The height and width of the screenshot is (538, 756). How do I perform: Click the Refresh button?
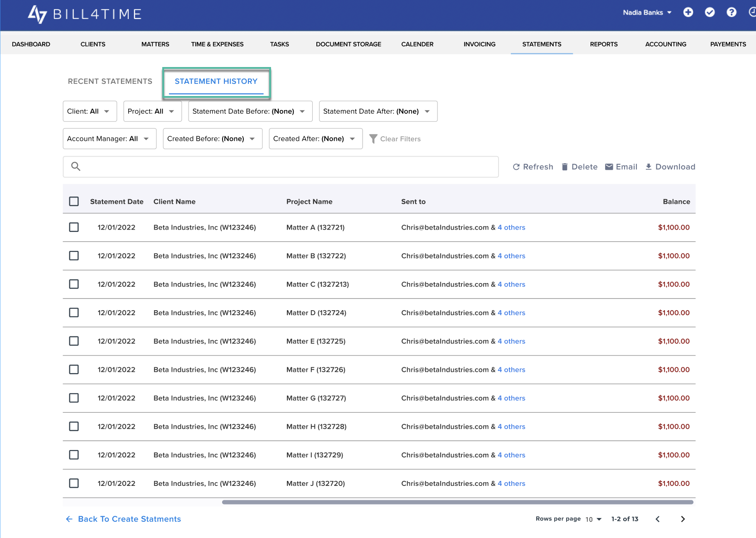[x=533, y=167]
